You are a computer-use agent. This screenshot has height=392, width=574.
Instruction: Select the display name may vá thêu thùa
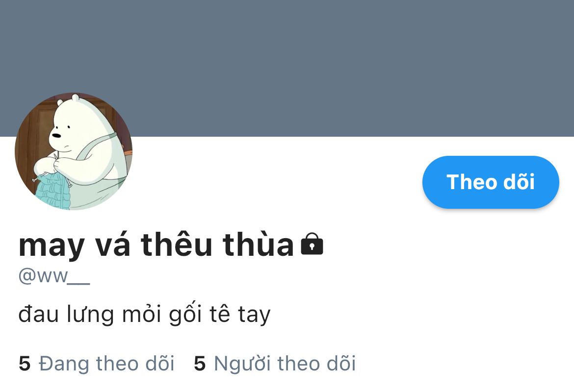(157, 245)
